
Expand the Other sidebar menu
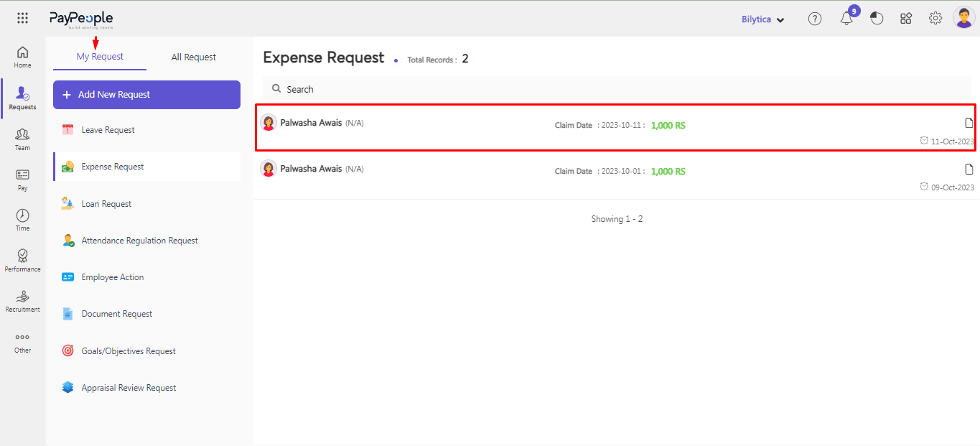[22, 342]
